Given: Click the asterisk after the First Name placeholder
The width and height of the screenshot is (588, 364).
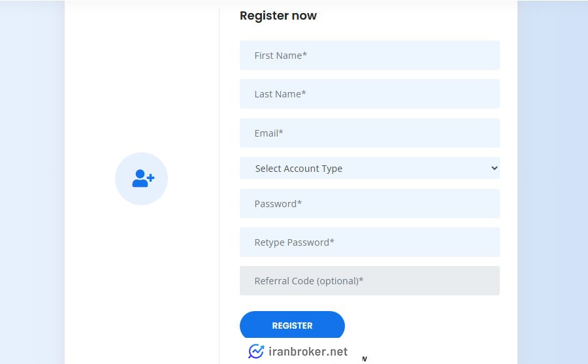Looking at the screenshot, I should (305, 54).
